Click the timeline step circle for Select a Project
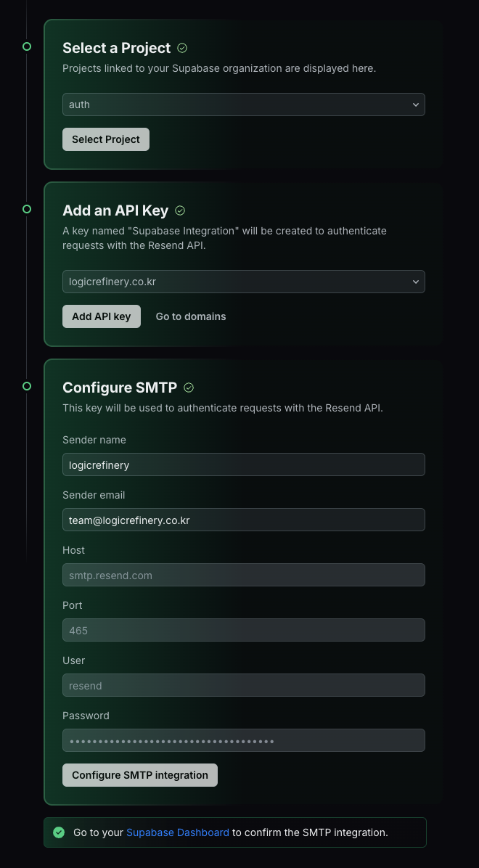Image resolution: width=479 pixels, height=868 pixels. [x=27, y=46]
